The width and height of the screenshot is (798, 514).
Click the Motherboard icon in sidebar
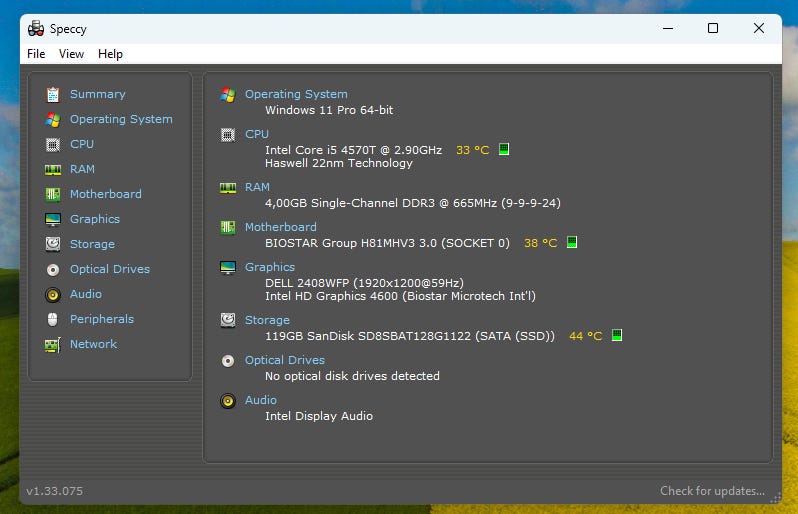coord(53,194)
